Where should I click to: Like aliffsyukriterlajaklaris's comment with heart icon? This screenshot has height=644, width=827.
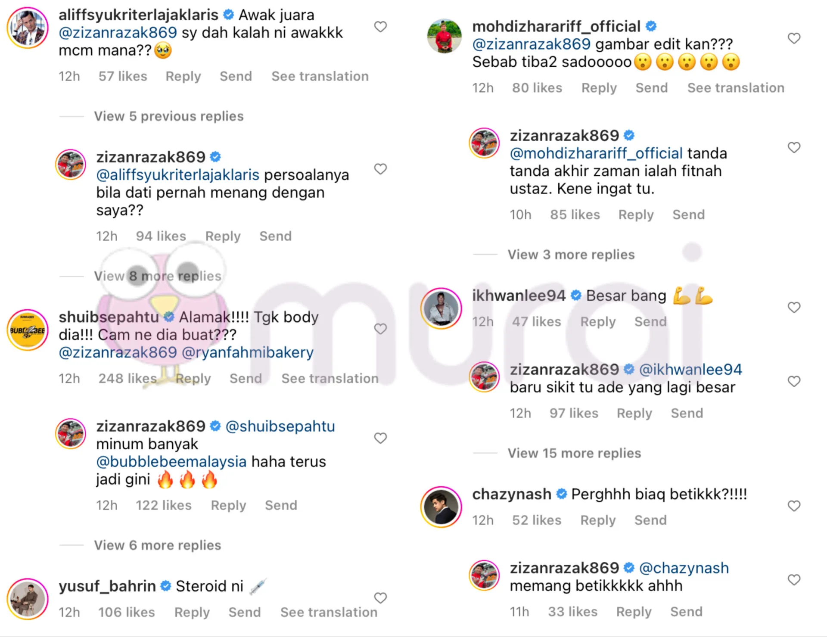(380, 27)
